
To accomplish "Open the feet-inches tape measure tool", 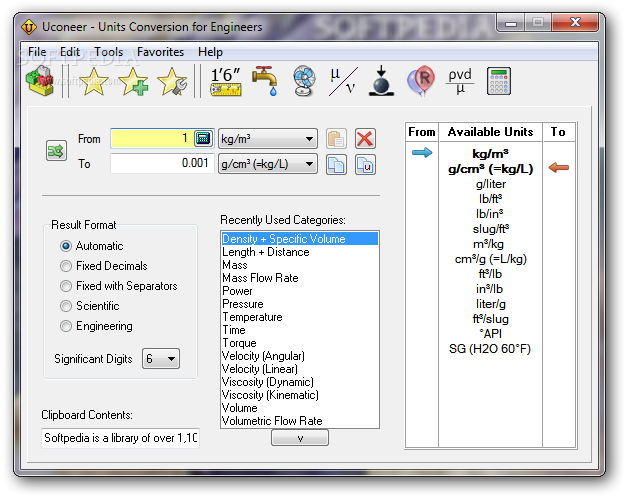I will [226, 81].
